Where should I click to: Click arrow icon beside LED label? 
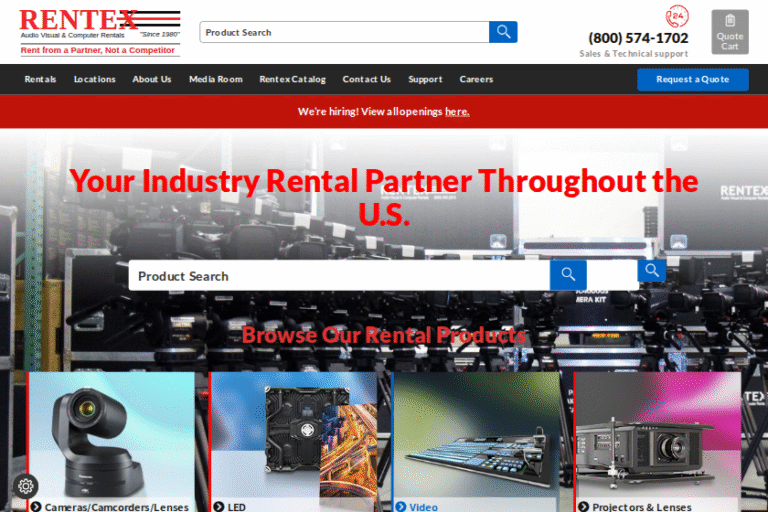(x=219, y=507)
